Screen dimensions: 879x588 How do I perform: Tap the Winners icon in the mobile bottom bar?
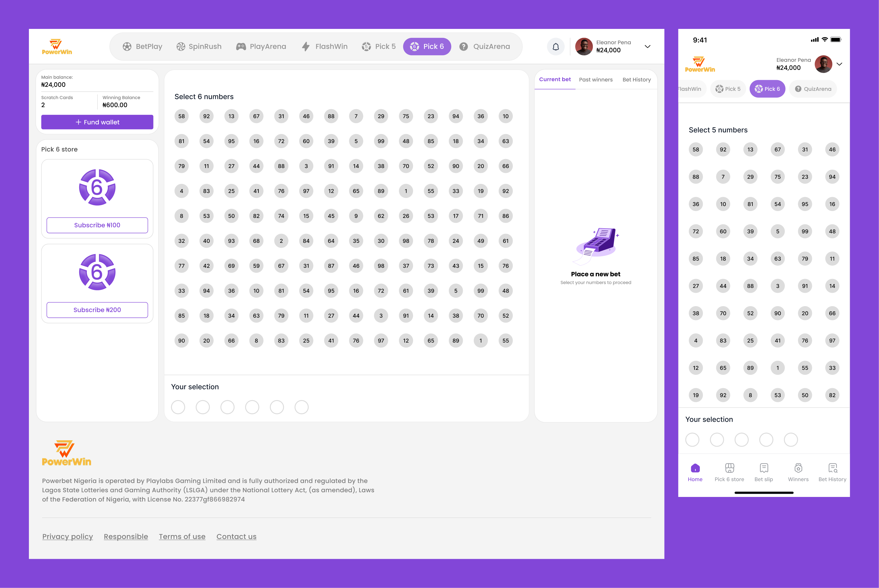pyautogui.click(x=798, y=468)
